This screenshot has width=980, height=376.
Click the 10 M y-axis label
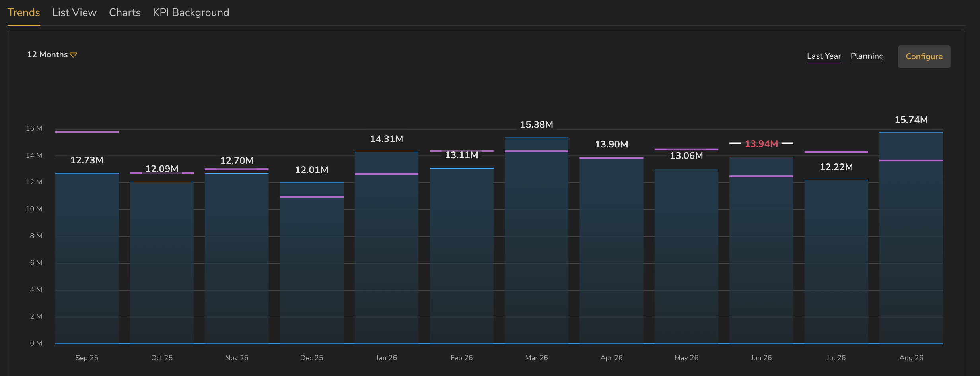[x=34, y=209]
